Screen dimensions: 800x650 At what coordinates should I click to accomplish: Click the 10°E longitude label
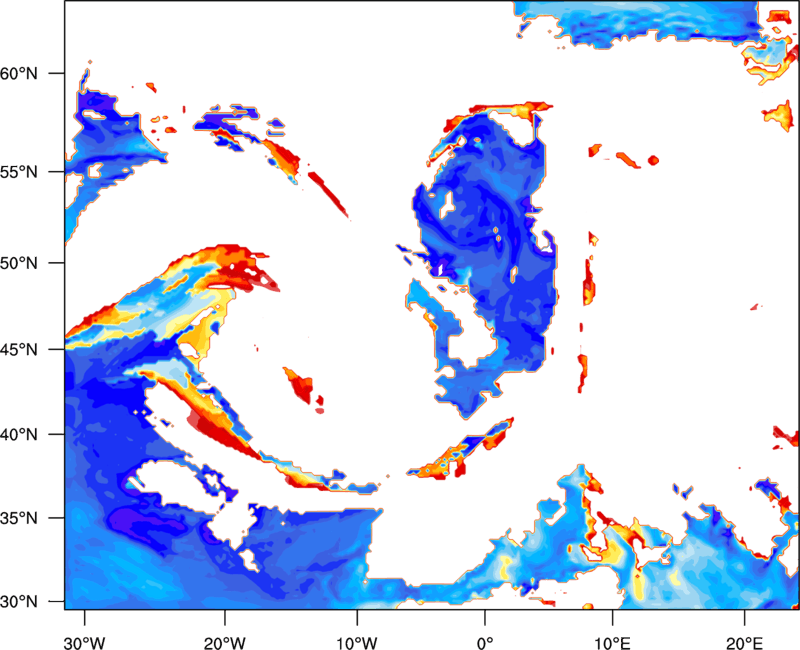pyautogui.click(x=612, y=643)
